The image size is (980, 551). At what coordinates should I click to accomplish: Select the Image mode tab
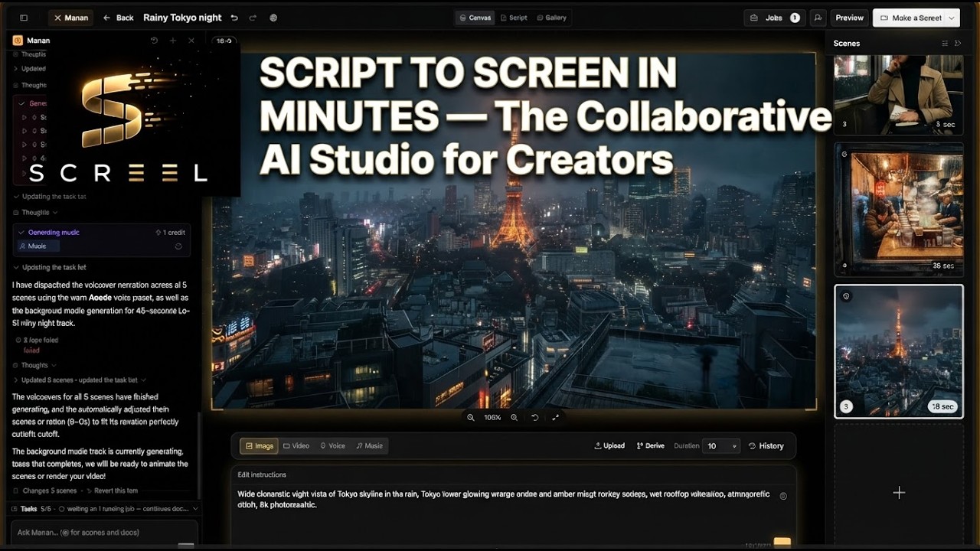(x=259, y=446)
